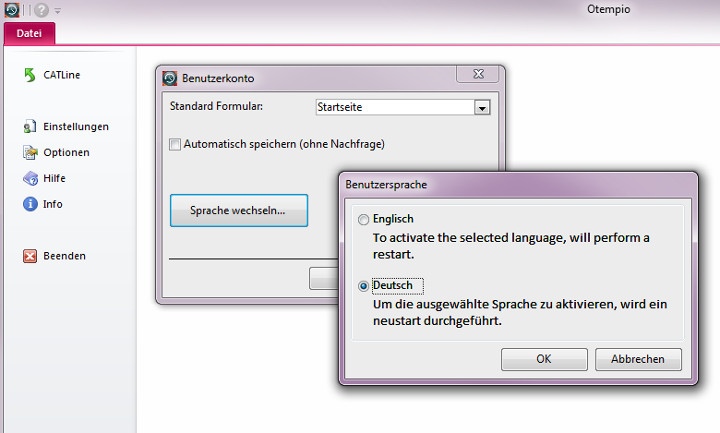Image resolution: width=720 pixels, height=433 pixels.
Task: Enable Automatisch speichern checkbox
Action: pyautogui.click(x=175, y=144)
